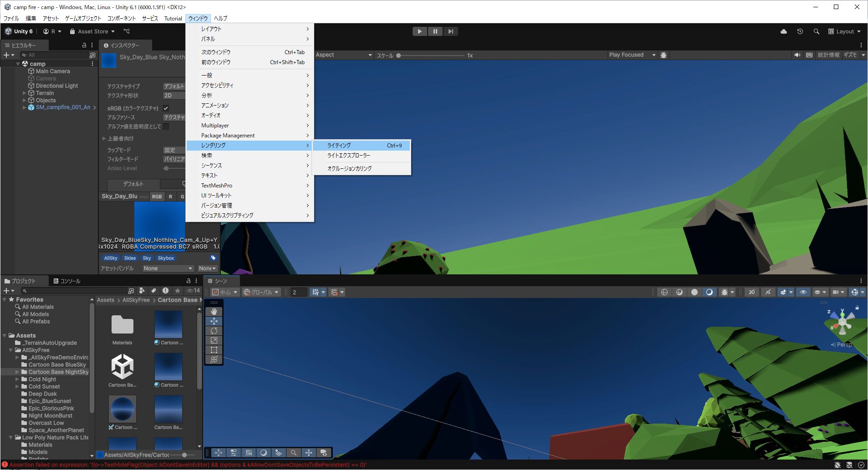Select ライトエクスプローラー from the submenu

[362, 156]
